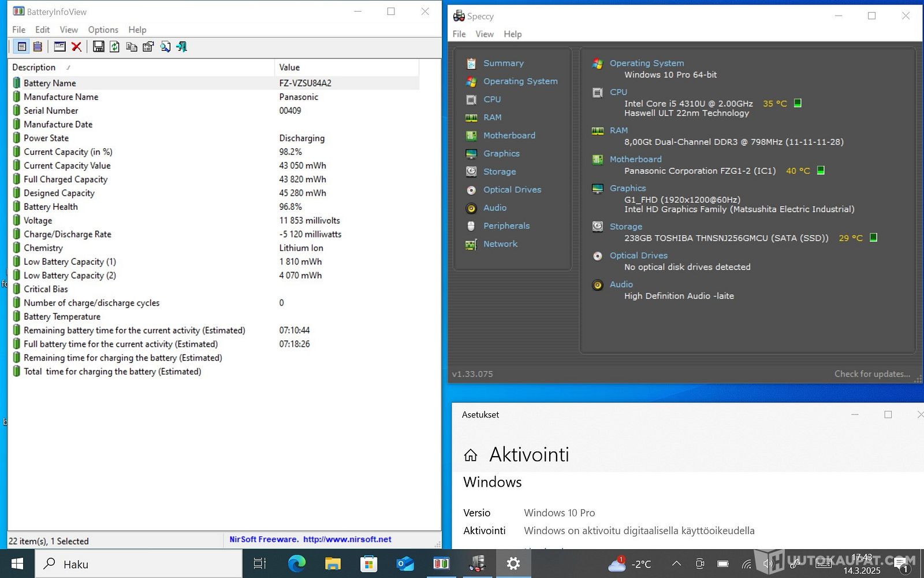
Task: Click the floppy disk Save icon in BatteryInfoView
Action: [99, 47]
